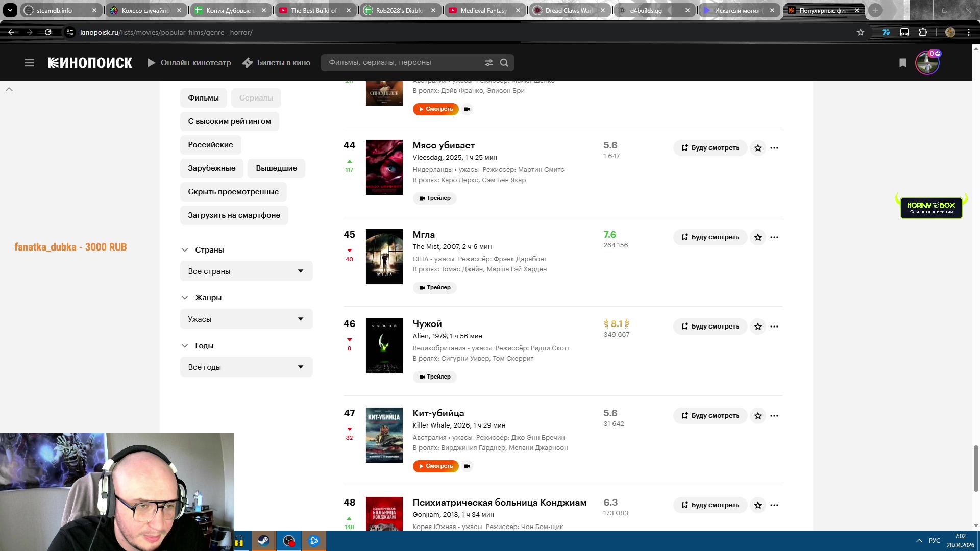Open the Ужасы genre dropdown

[246, 319]
